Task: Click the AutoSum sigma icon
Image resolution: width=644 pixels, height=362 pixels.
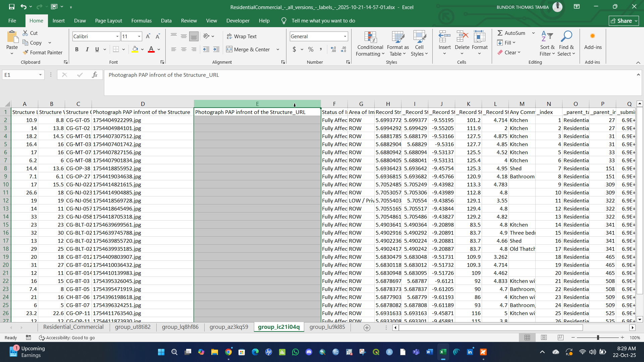Action: [x=500, y=33]
